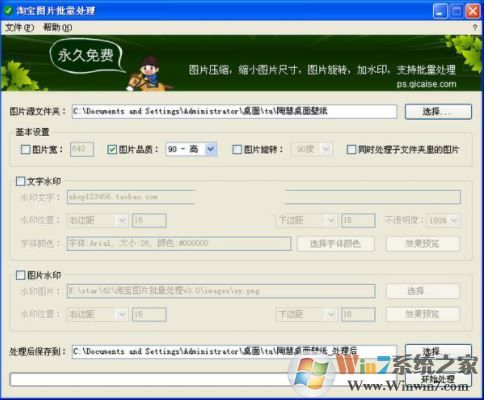Click 选择 button for source folder
The width and height of the screenshot is (485, 400).
[x=438, y=112]
